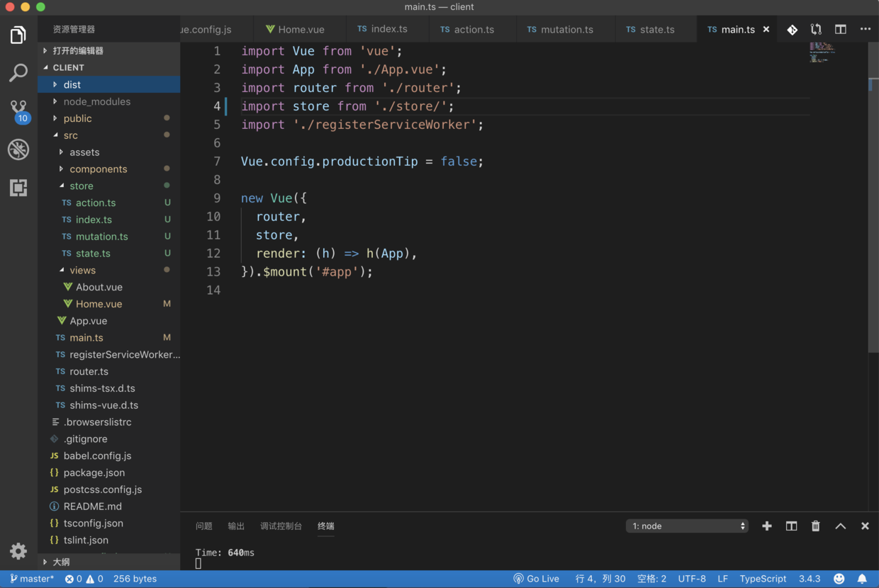Click the master branch indicator
Screen dimensions: 879x588
tap(32, 579)
